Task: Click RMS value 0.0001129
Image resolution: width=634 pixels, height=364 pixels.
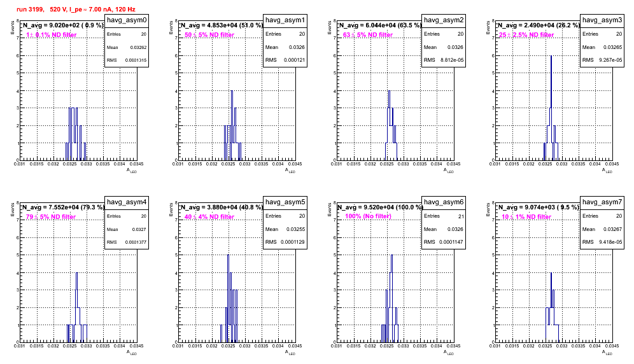Action: pos(293,242)
